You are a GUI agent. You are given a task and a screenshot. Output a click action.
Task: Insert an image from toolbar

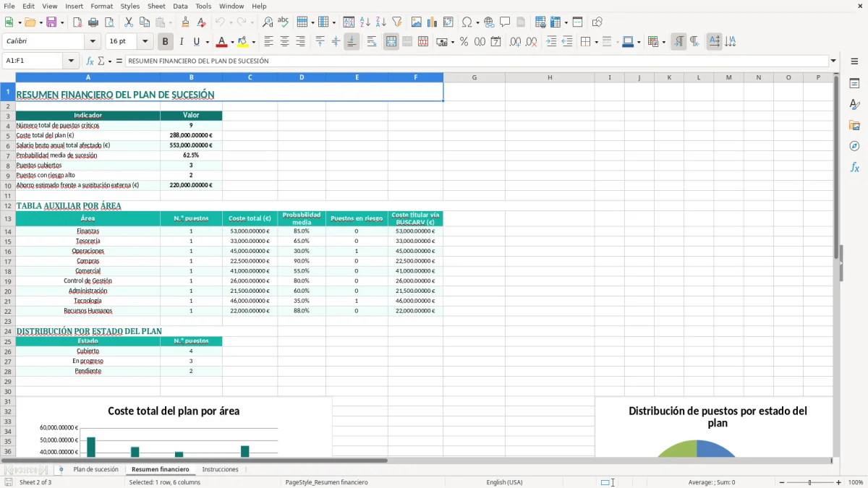[x=417, y=22]
